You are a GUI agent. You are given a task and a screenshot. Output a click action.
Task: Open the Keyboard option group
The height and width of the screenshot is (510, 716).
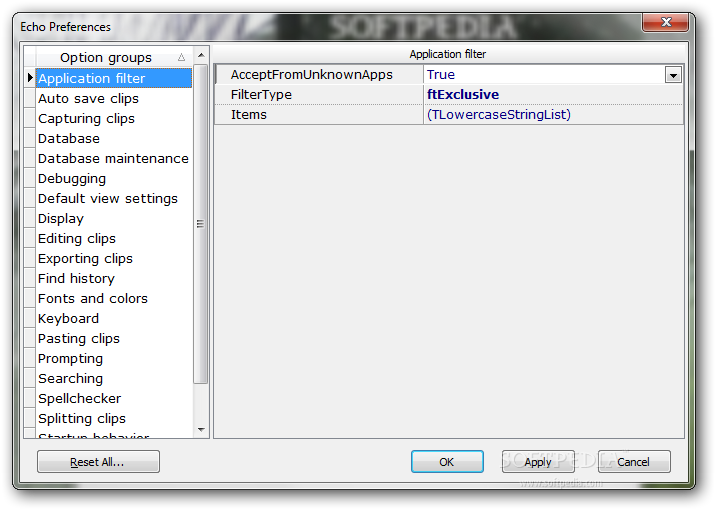[114, 319]
